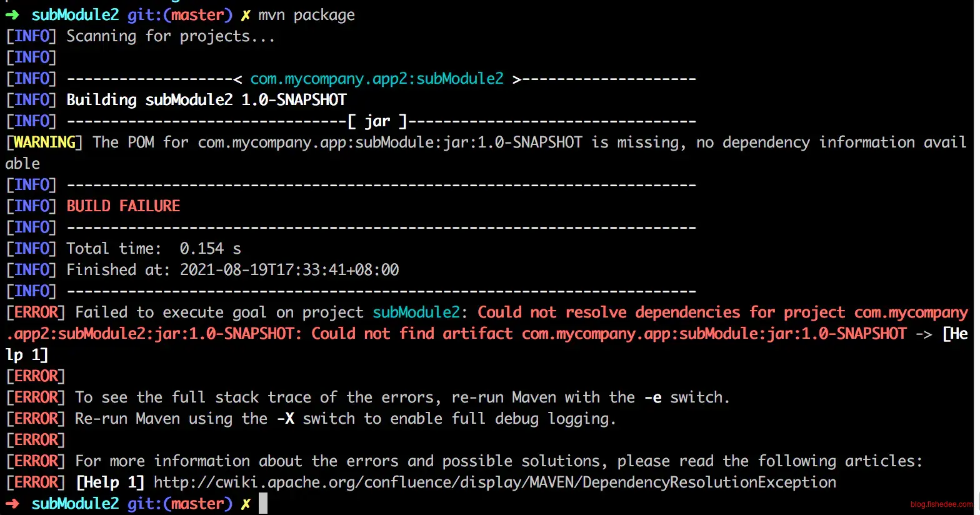This screenshot has width=980, height=515.
Task: Click the '[ jar ]' packaging label
Action: click(x=377, y=121)
